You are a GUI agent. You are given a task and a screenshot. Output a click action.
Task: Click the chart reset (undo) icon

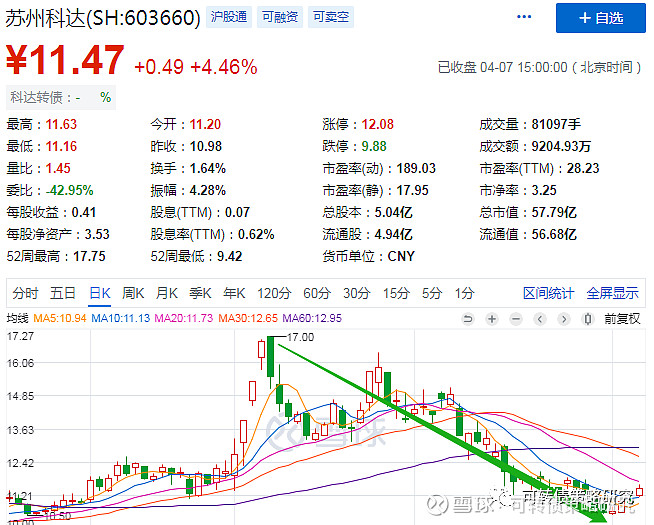click(x=468, y=319)
